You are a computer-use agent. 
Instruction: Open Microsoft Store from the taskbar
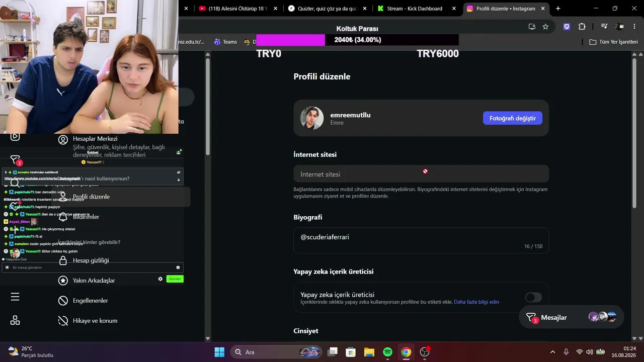point(351,352)
